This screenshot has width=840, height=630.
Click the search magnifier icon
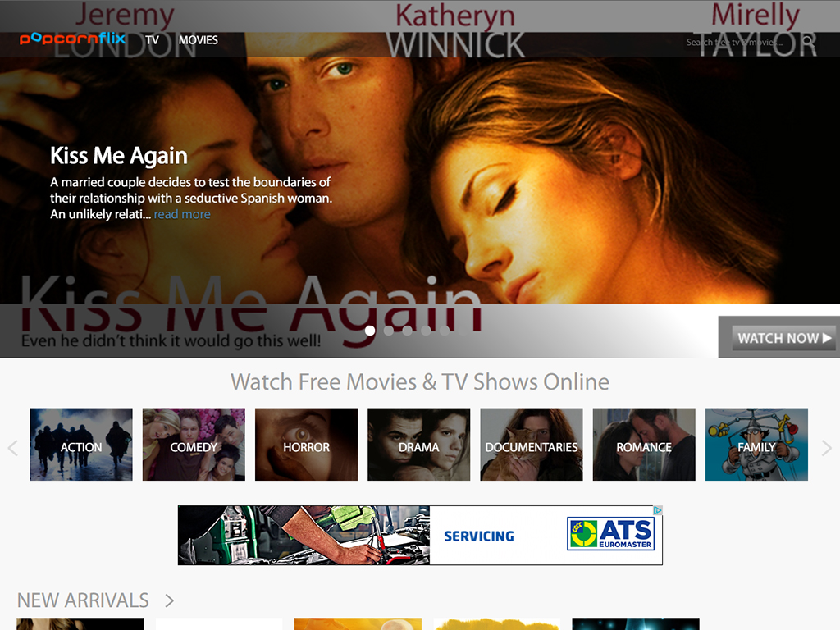(x=808, y=41)
